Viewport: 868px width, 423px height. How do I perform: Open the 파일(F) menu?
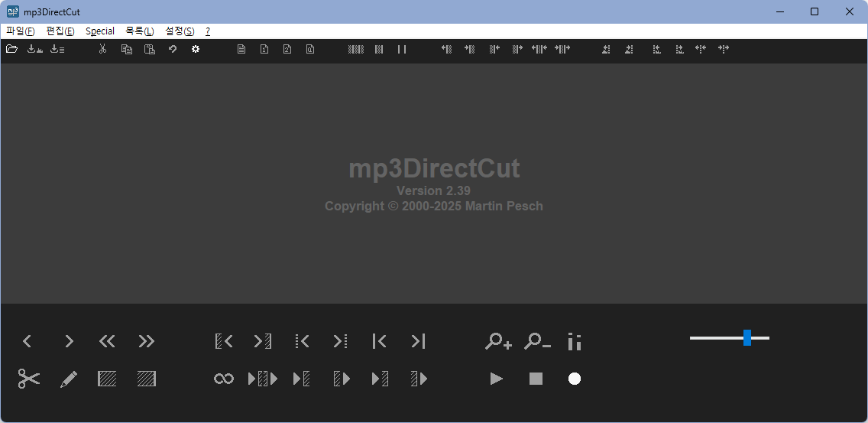pos(21,31)
